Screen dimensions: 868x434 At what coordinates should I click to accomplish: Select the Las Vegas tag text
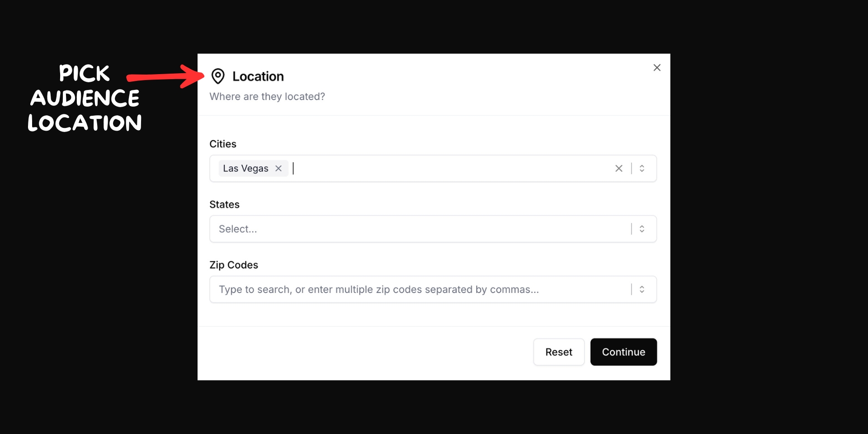245,168
